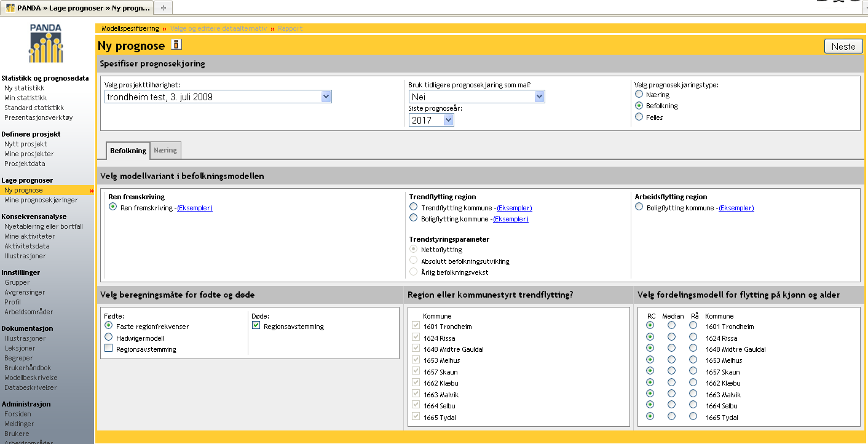Click the PANDA logo in sidebar
The image size is (868, 444).
(45, 44)
